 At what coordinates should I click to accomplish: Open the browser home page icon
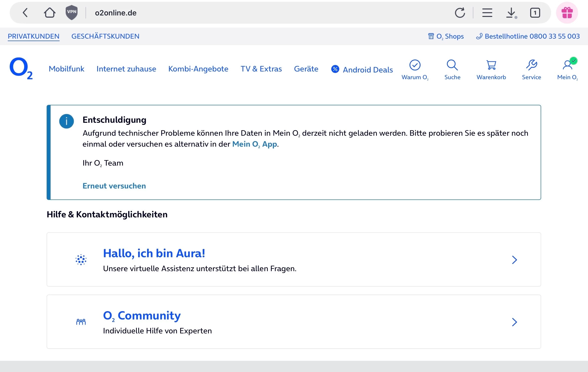(50, 13)
